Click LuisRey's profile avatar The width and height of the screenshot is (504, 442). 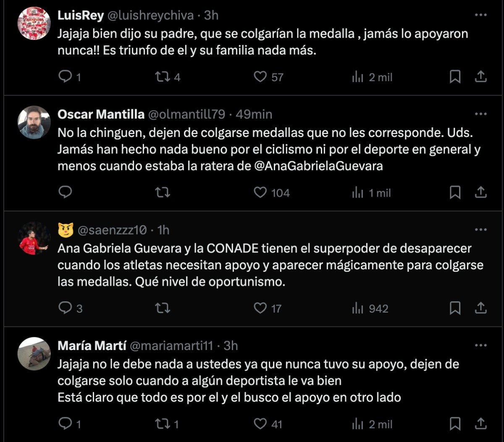tap(34, 24)
